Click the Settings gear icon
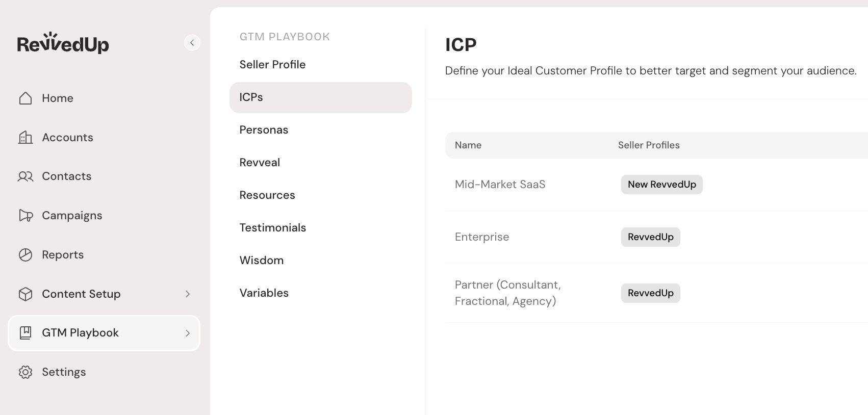 pos(25,372)
